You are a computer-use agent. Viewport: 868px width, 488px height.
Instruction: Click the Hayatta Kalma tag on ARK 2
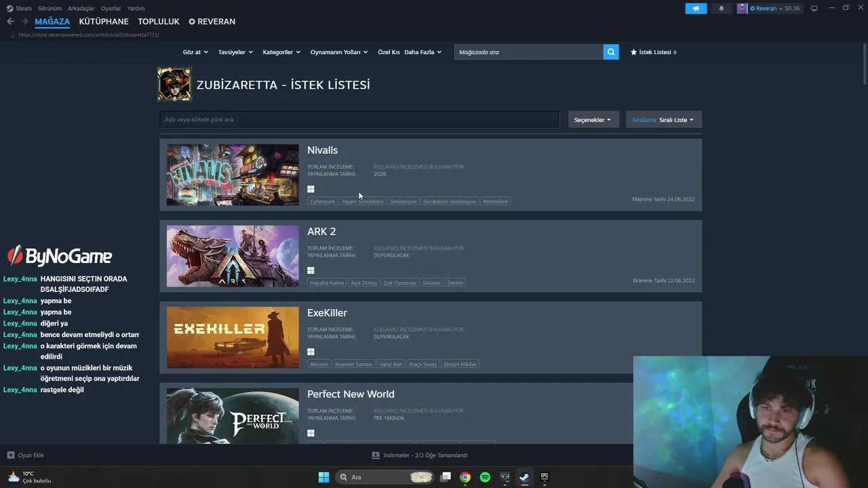[327, 283]
